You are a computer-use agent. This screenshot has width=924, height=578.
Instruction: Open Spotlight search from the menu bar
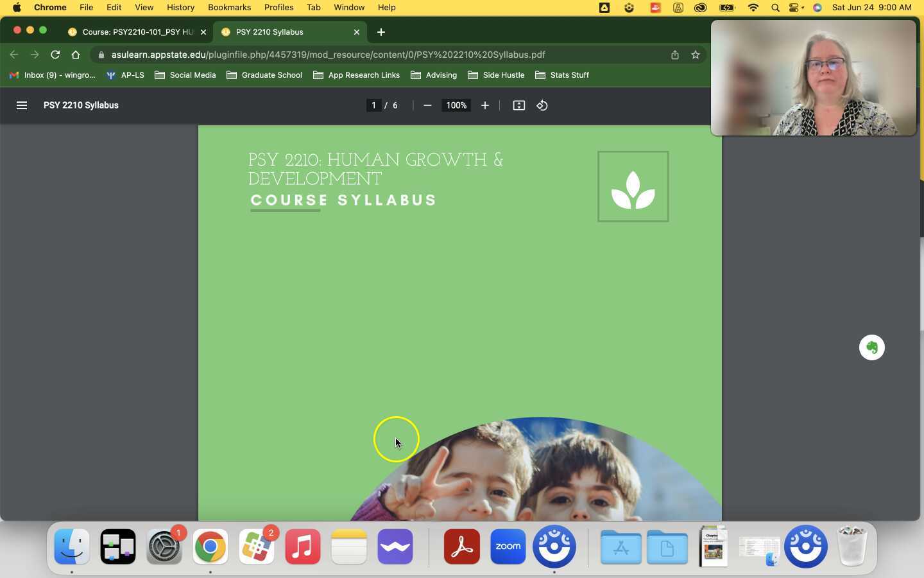(774, 8)
